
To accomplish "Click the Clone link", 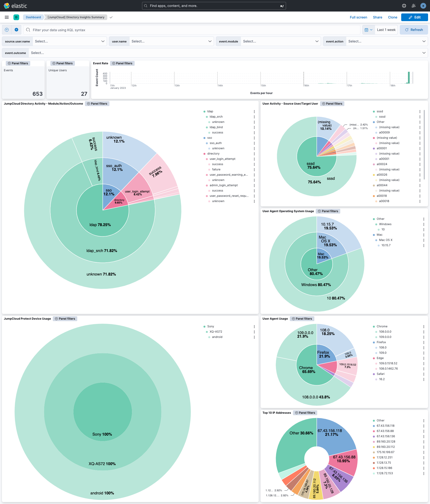I will pyautogui.click(x=393, y=17).
